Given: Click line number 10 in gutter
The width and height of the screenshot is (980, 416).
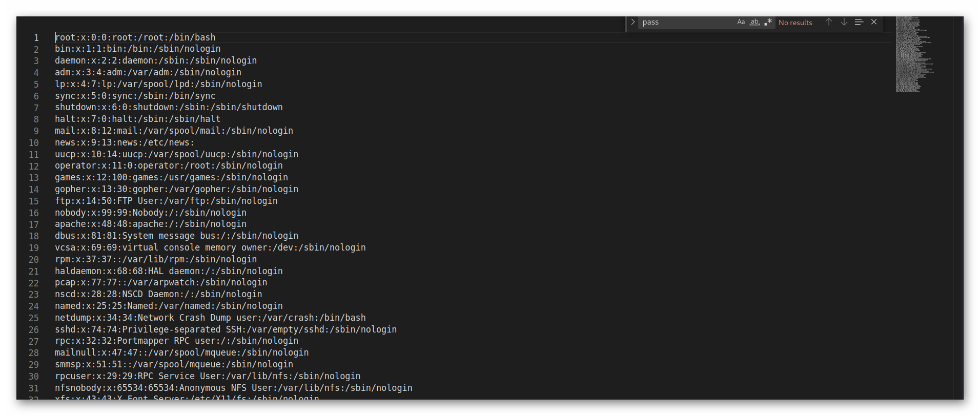Looking at the screenshot, I should click(34, 143).
